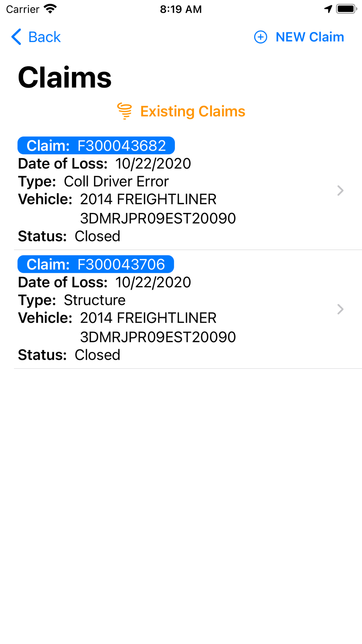The width and height of the screenshot is (362, 644).
Task: Tap the Closed status of first claim
Action: (x=97, y=236)
